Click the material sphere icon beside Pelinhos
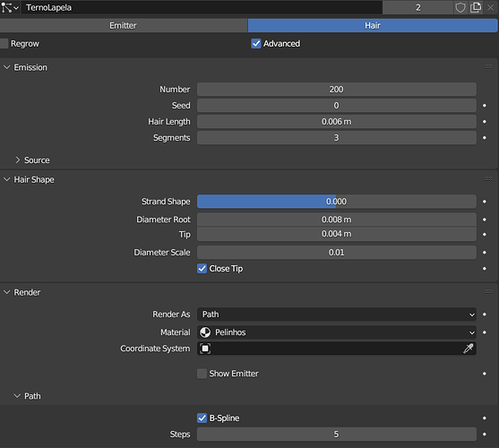 click(x=205, y=332)
